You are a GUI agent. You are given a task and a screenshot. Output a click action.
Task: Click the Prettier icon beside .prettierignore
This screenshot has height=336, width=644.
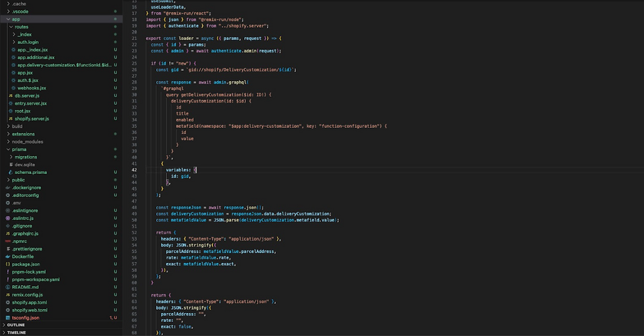point(8,249)
